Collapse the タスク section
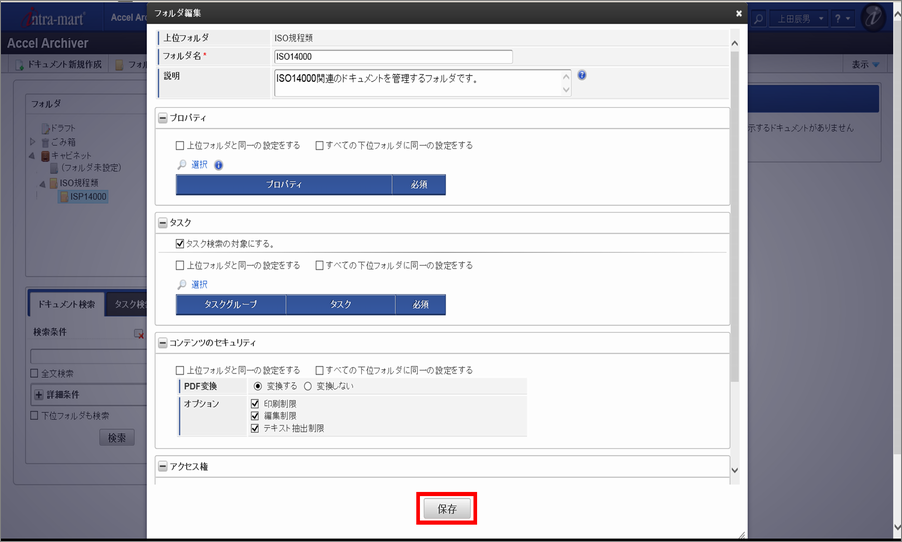 click(163, 223)
